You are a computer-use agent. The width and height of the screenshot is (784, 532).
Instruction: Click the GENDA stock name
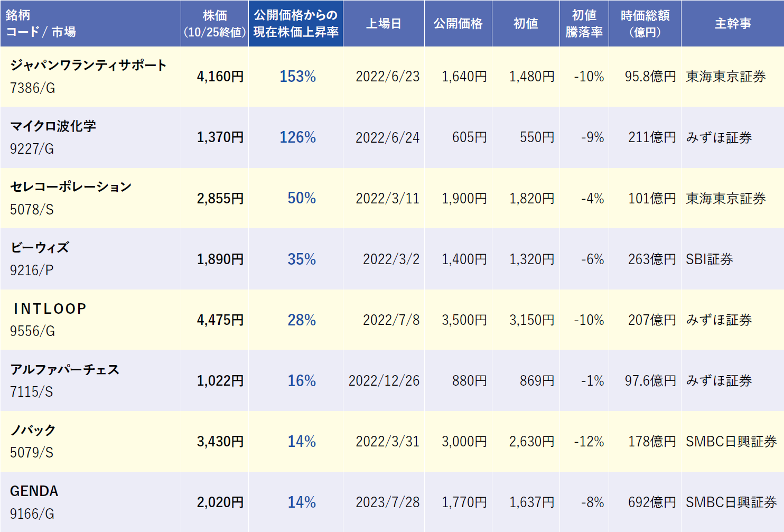(x=34, y=491)
